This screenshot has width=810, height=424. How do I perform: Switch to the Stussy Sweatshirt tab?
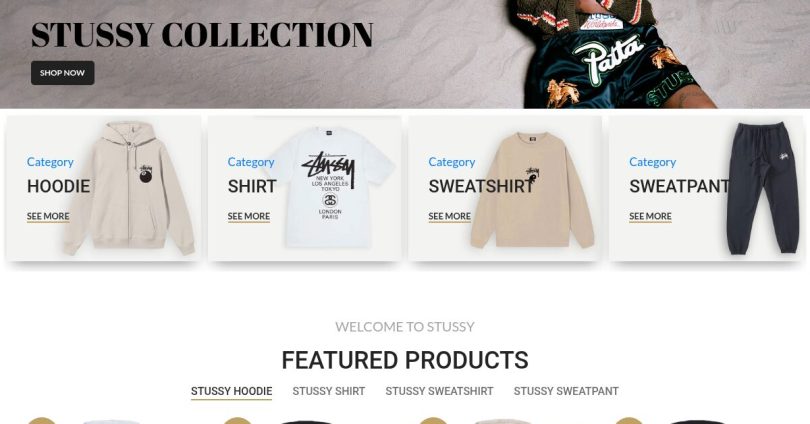pos(439,391)
